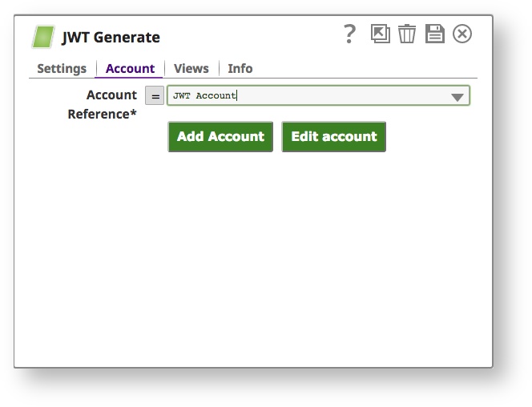Click the required asterisk after Reference
The width and height of the screenshot is (532, 407).
tap(134, 113)
